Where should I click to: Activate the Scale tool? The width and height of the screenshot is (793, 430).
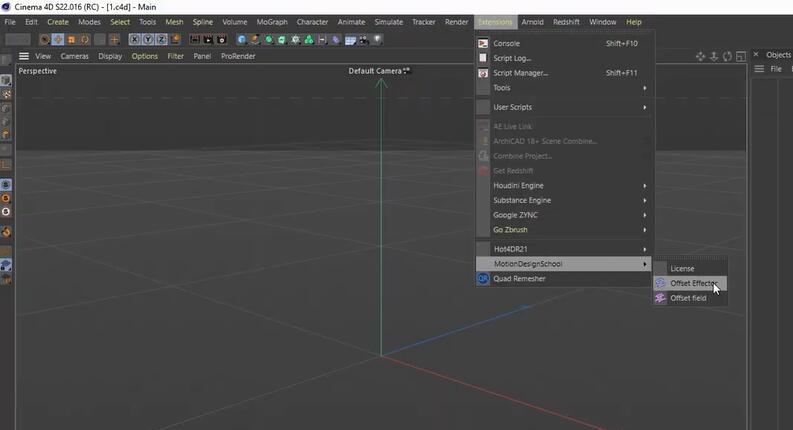tap(71, 39)
